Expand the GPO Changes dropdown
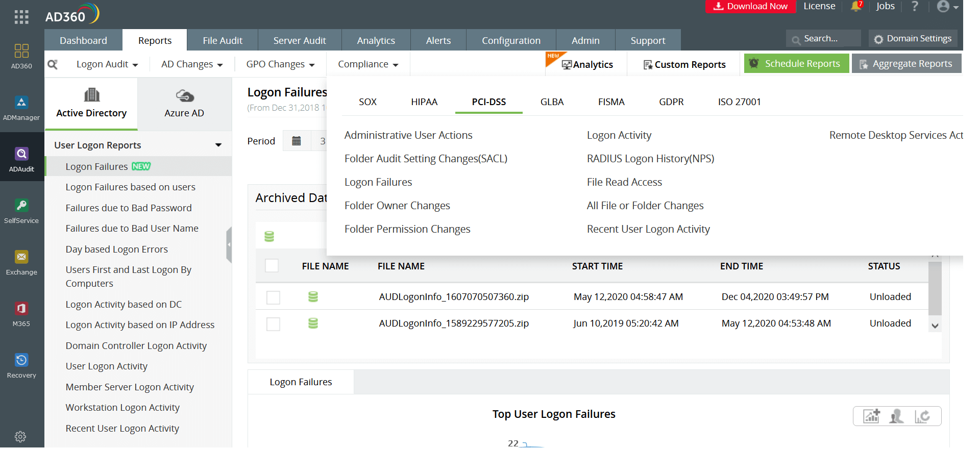980x449 pixels. click(280, 64)
